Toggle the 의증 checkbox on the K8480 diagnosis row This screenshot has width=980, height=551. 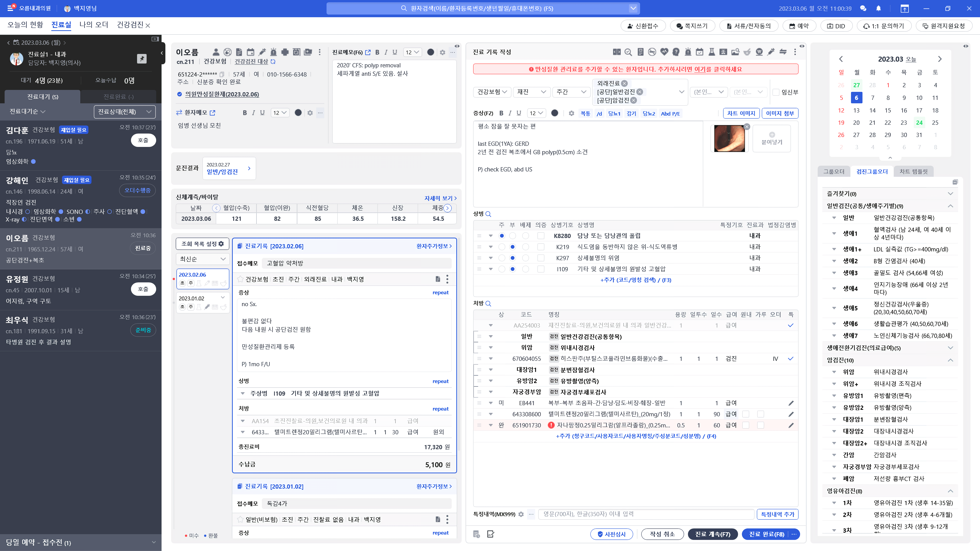click(541, 236)
